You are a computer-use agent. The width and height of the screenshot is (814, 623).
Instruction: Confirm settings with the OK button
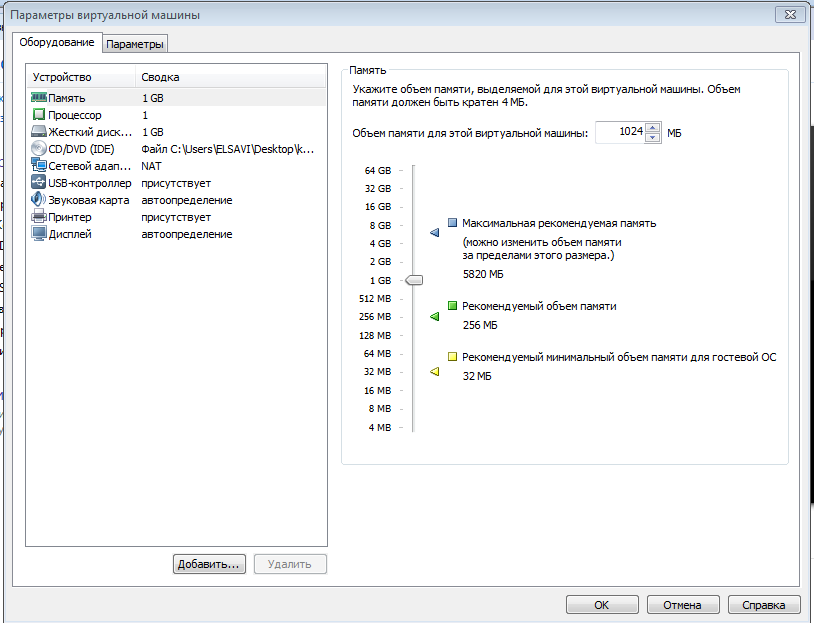601,605
